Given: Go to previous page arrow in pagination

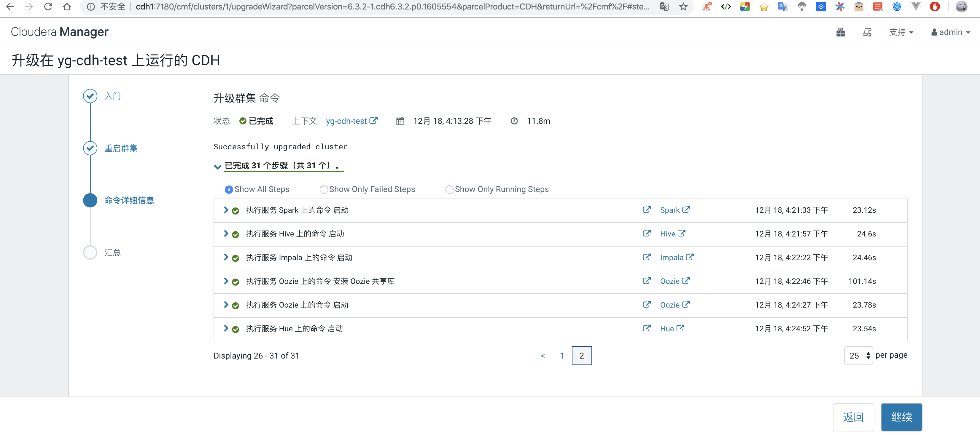Looking at the screenshot, I should click(x=542, y=356).
